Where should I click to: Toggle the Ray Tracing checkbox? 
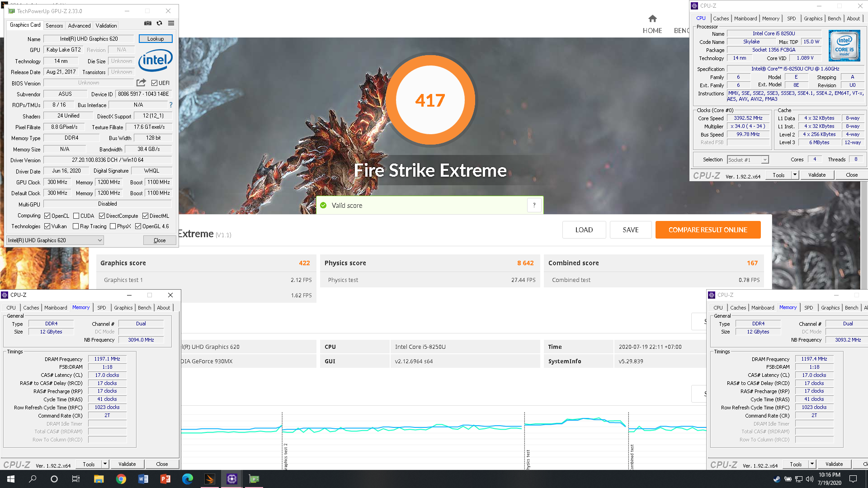[x=75, y=226]
